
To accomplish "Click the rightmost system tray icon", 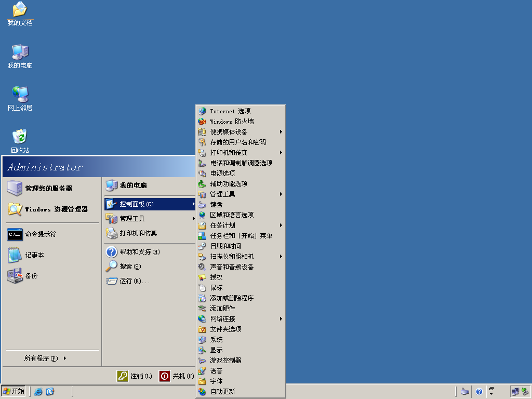I will tap(525, 392).
